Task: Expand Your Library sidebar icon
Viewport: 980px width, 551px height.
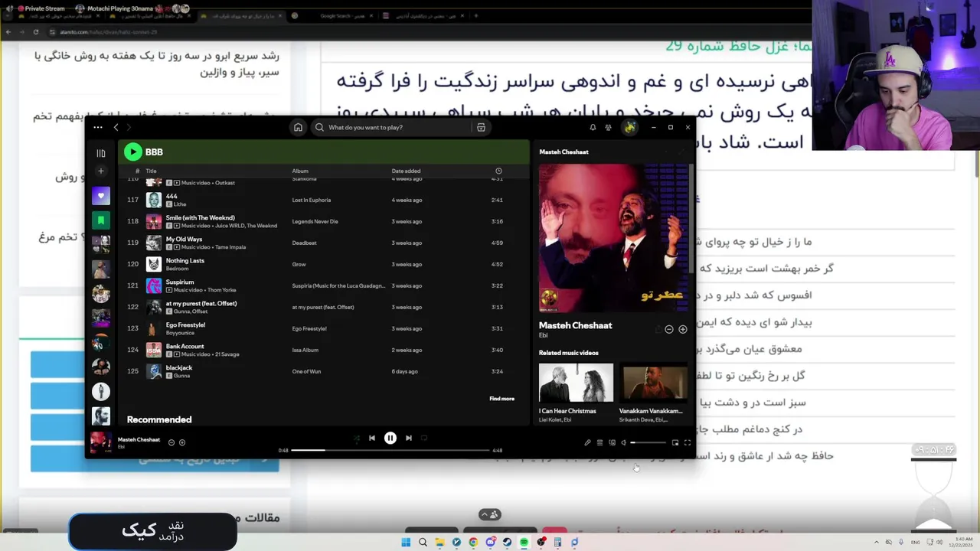Action: (100, 153)
